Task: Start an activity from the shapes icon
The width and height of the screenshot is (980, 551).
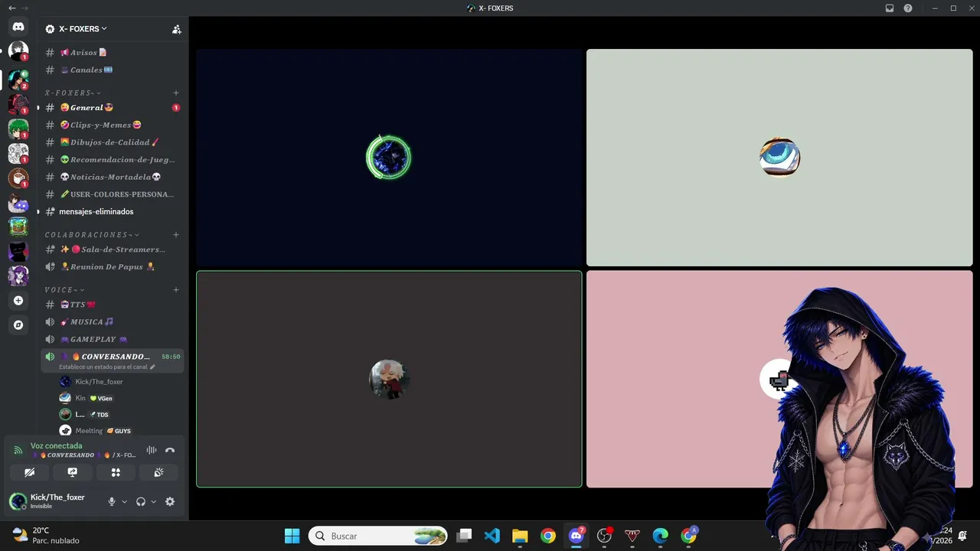Action: (116, 472)
